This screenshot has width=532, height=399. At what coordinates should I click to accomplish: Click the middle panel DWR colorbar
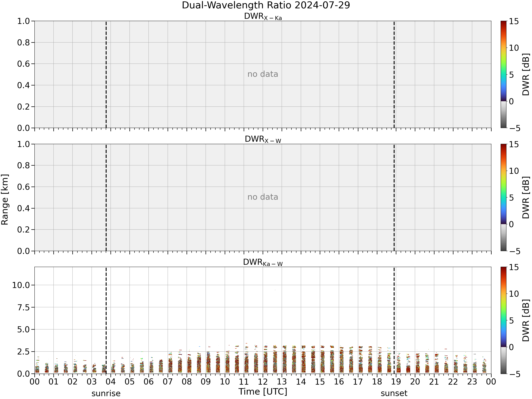(x=503, y=197)
